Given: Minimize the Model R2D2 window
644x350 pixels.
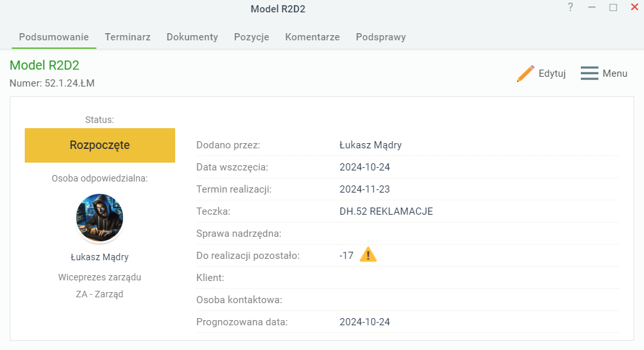Looking at the screenshot, I should click(592, 7).
